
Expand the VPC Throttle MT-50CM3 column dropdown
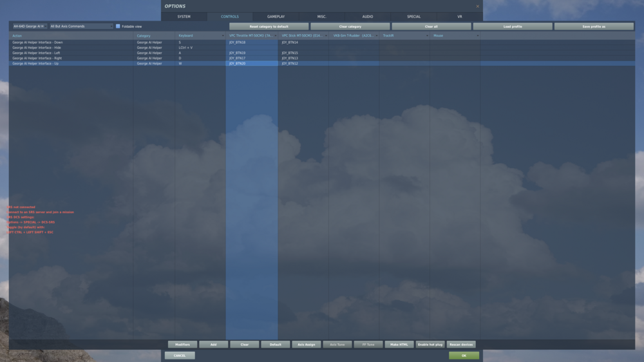click(275, 35)
